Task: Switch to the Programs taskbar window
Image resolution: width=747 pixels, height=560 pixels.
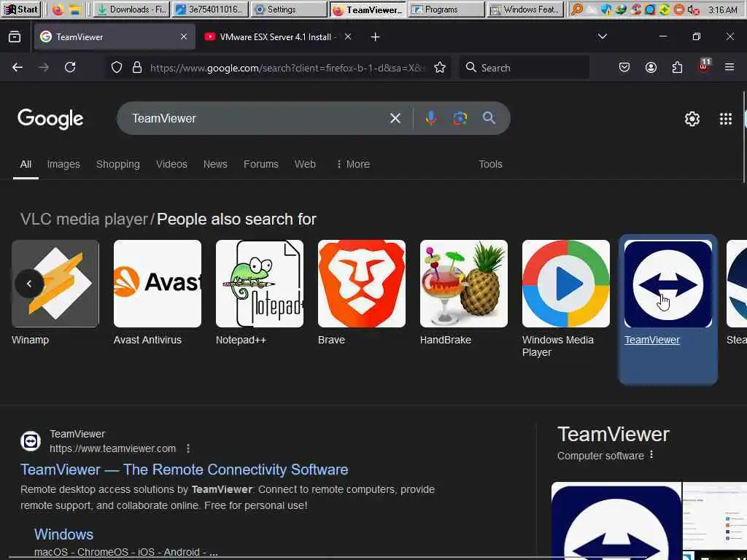Action: (x=446, y=9)
